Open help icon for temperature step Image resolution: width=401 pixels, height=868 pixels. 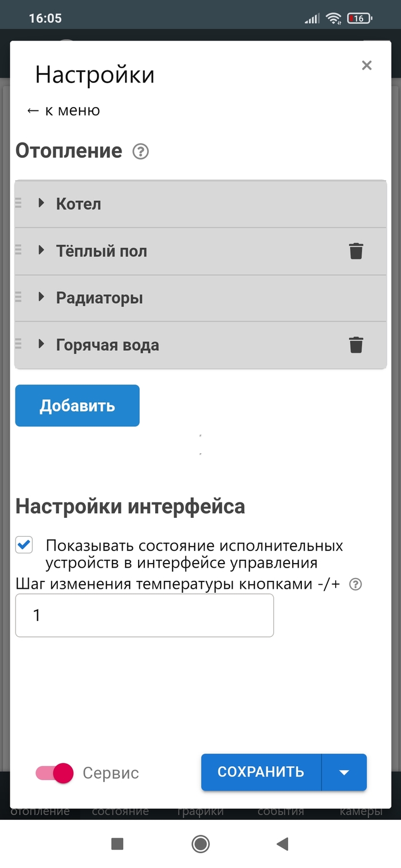356,584
